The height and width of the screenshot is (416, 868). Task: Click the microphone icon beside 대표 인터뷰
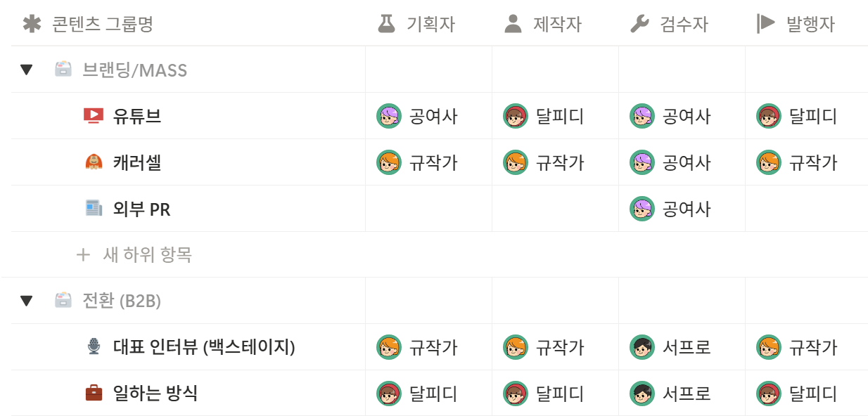(x=94, y=346)
